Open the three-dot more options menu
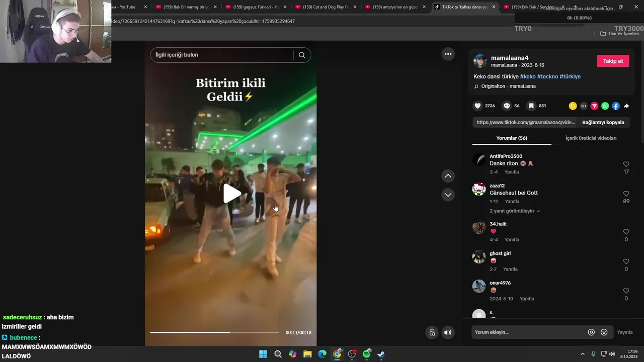 coord(448,54)
